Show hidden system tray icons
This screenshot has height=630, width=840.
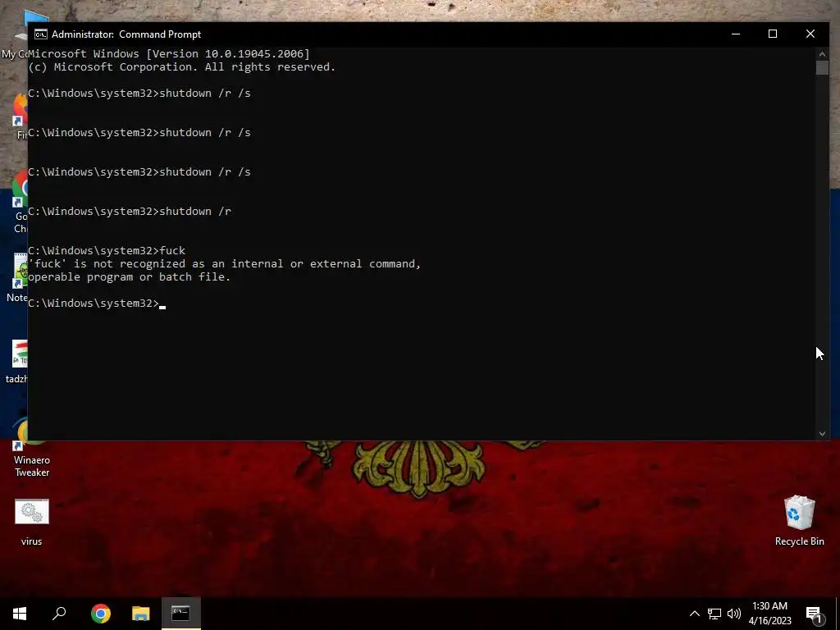tap(694, 614)
